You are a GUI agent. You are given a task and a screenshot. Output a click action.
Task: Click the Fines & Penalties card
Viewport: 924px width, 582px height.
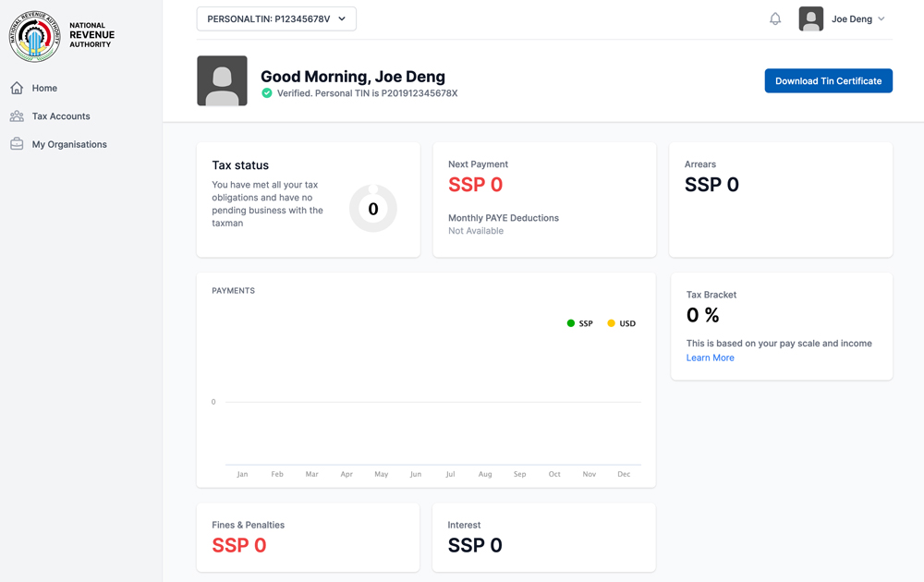pos(308,537)
